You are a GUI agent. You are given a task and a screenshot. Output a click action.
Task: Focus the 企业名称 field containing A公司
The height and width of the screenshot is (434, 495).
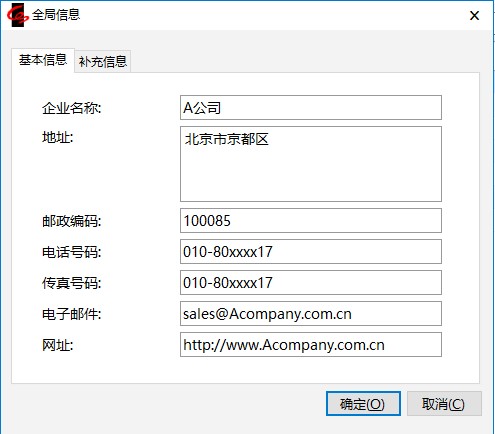point(311,108)
